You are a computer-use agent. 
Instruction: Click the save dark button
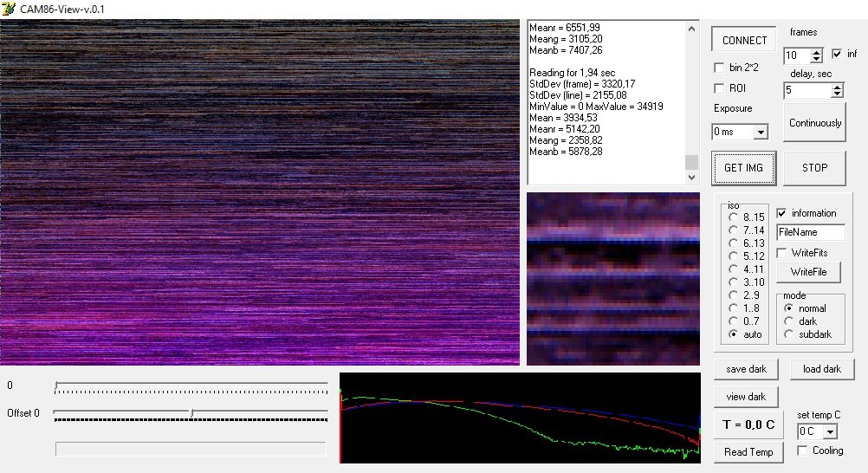tap(746, 369)
